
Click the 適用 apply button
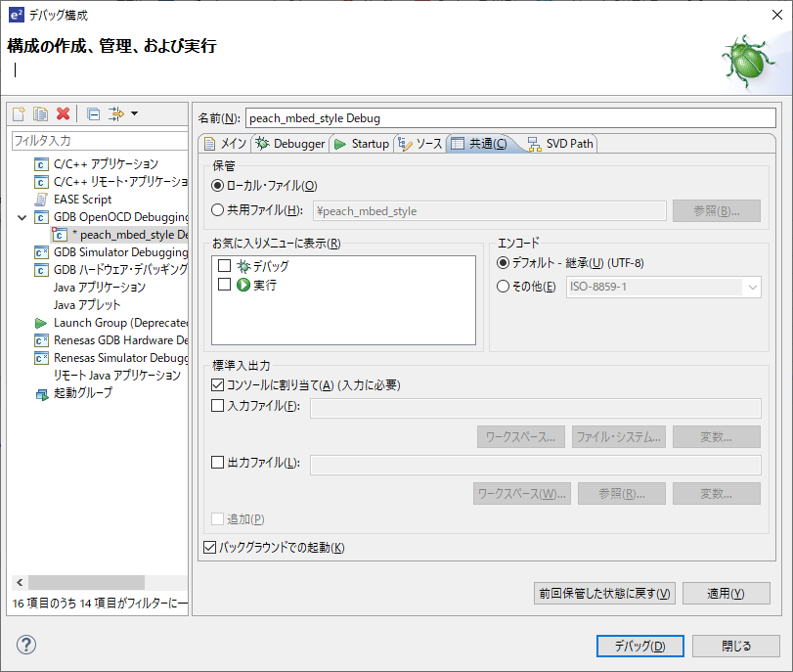tap(727, 593)
